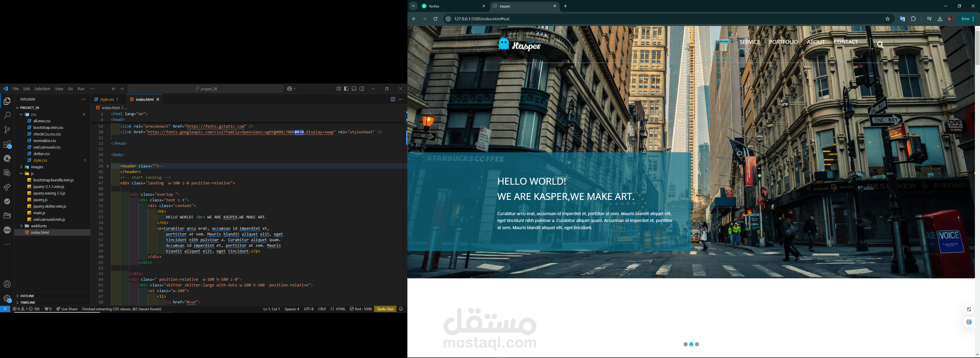Screen dimensions: 980x358
Task: Unfold the header element on line 26
Action: 108,166
